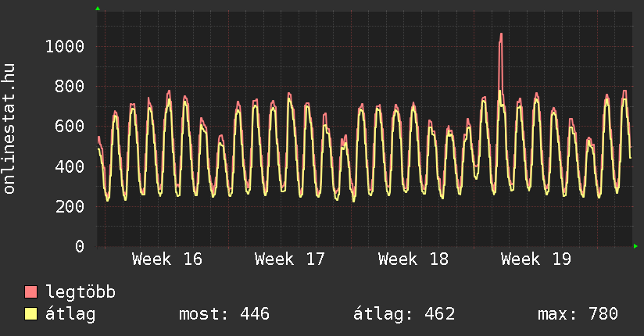Select the Week 16 axis label
Image resolution: width=644 pixels, height=336 pixels.
coord(167,259)
